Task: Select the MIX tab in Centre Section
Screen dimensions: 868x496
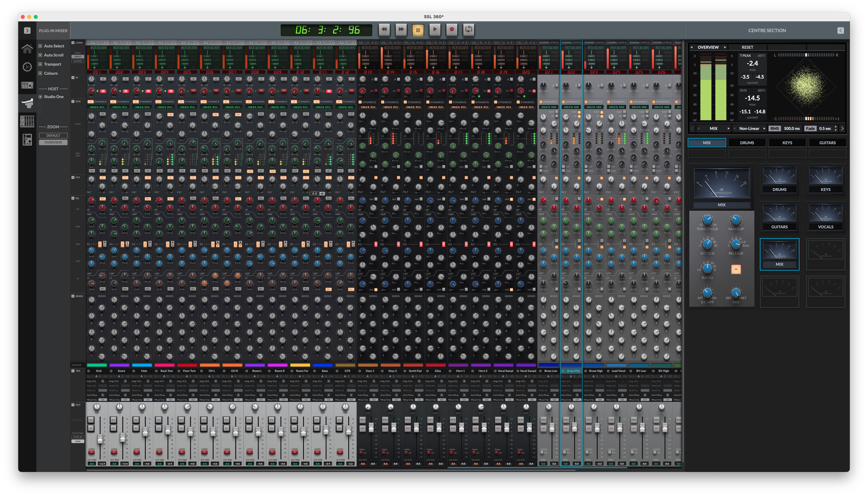Action: pyautogui.click(x=707, y=143)
